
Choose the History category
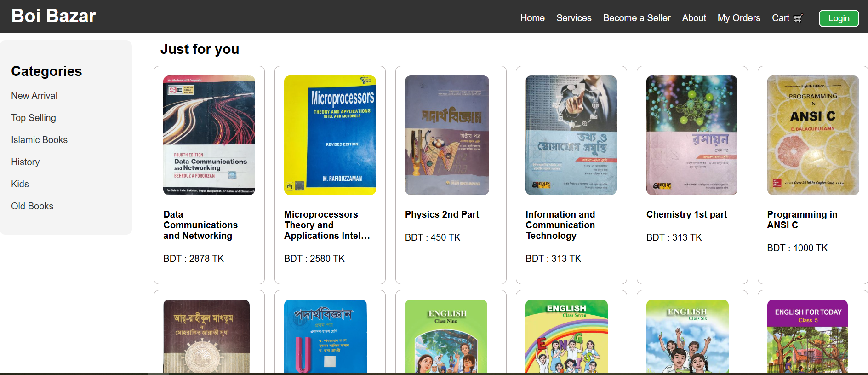[x=25, y=162]
